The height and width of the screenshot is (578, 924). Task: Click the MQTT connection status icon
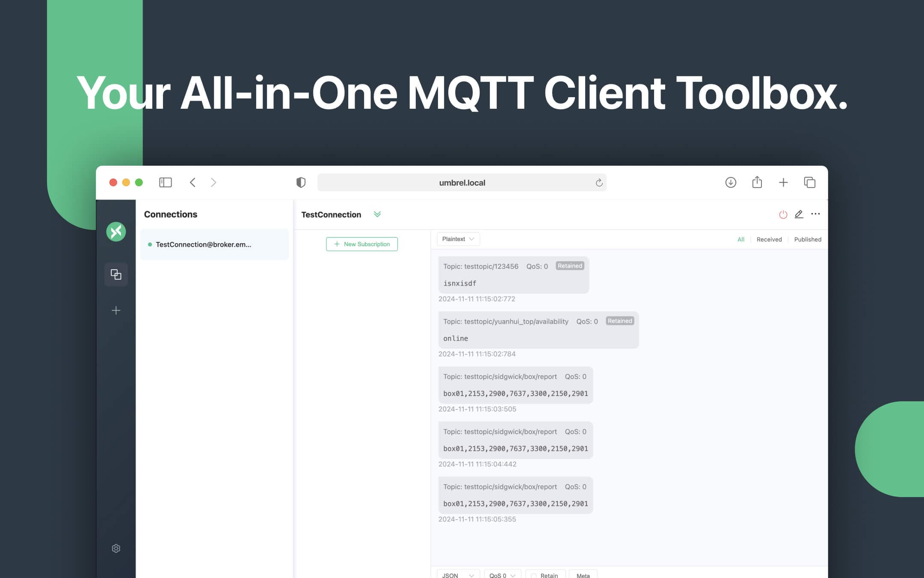pyautogui.click(x=784, y=214)
